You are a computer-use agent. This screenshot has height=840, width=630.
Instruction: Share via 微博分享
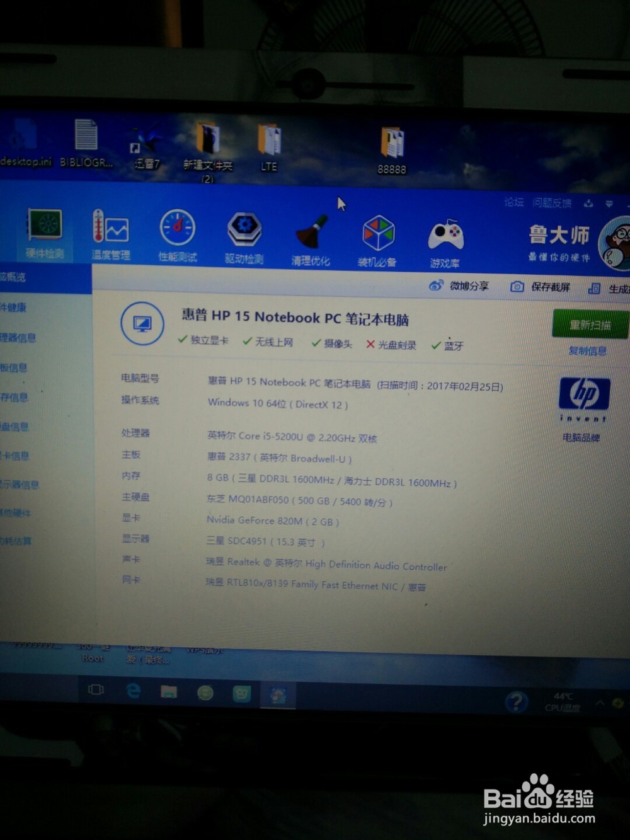point(459,285)
